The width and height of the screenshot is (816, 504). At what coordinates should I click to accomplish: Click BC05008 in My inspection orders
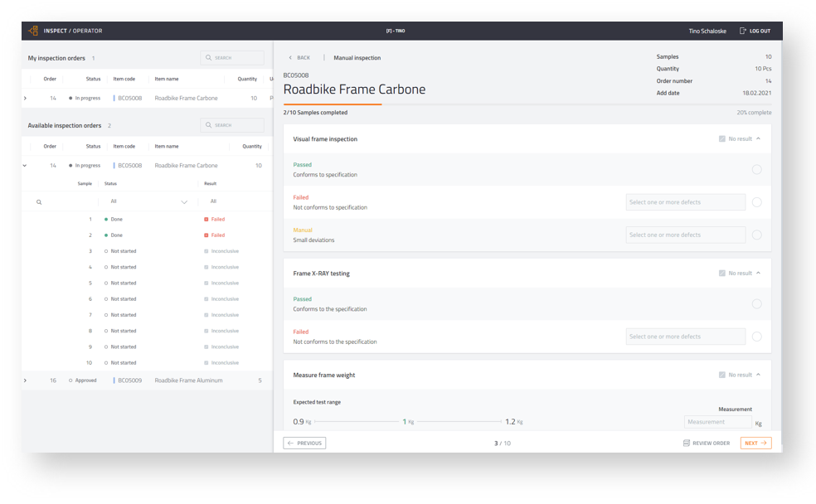129,98
